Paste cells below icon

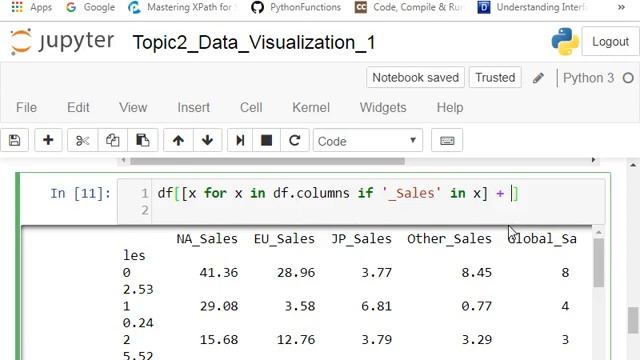[x=142, y=140]
